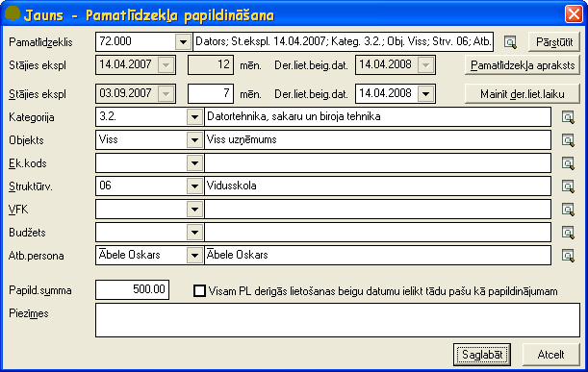Open Pamatlīdzekļa apraksts
This screenshot has height=372, width=588.
pyautogui.click(x=523, y=65)
